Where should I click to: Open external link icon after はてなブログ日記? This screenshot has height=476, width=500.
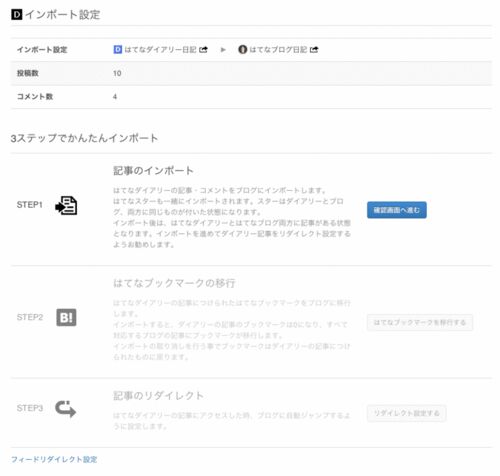(314, 50)
